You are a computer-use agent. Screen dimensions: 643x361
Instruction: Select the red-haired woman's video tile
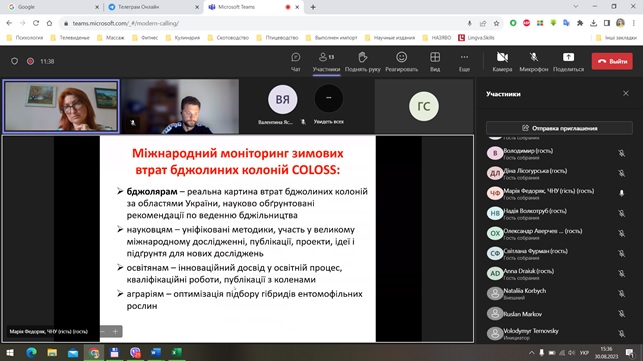(x=61, y=106)
